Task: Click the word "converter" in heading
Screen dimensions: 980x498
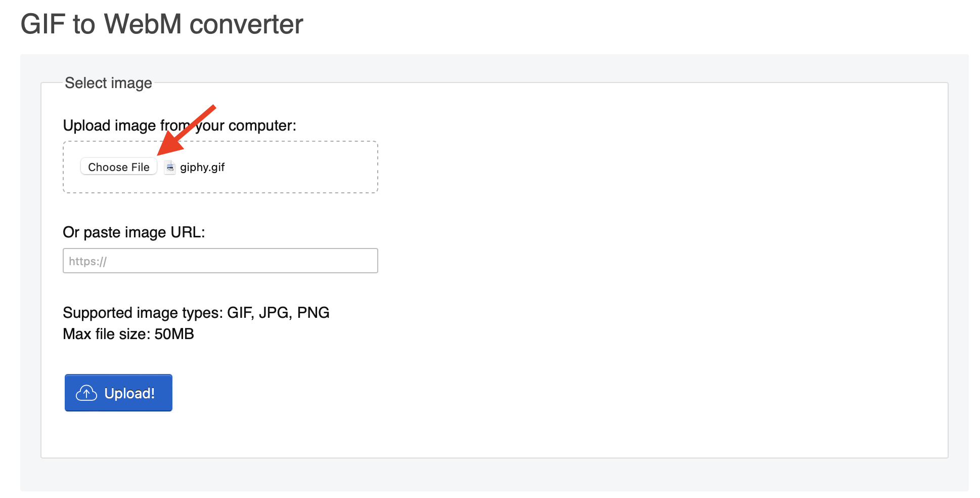Action: [x=246, y=24]
